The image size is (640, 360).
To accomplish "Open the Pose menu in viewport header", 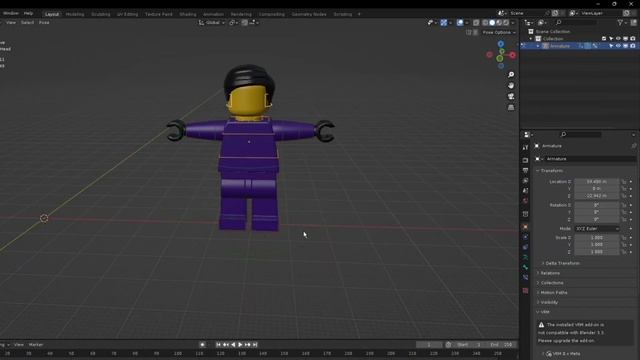I will 44,23.
